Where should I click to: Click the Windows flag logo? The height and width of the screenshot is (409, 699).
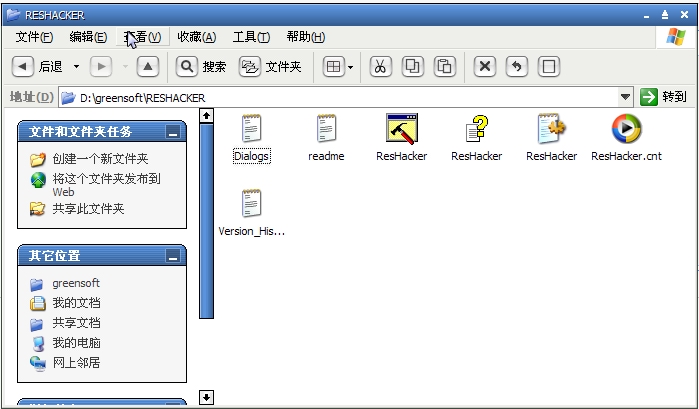point(676,37)
